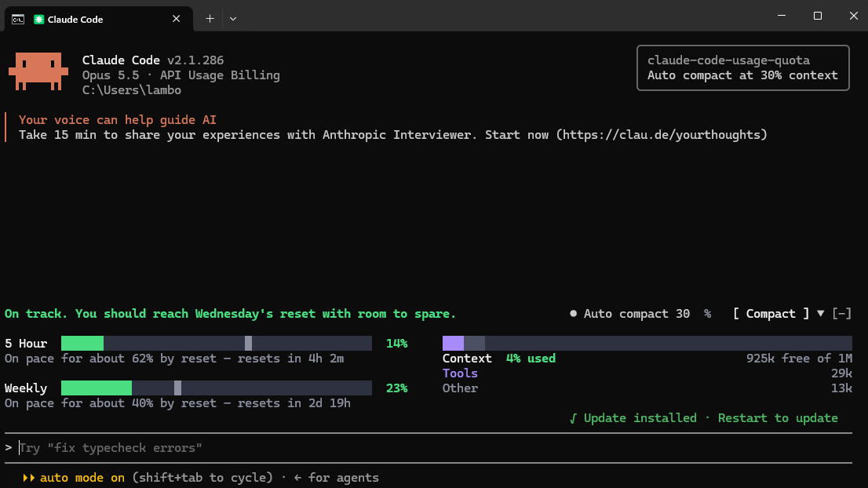The image size is (868, 488).
Task: Click the Claude Code pixel mascot logo
Action: click(38, 71)
